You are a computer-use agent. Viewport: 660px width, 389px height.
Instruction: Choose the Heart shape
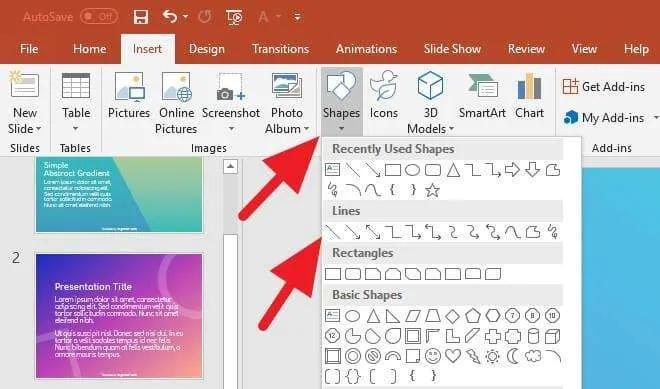pyautogui.click(x=453, y=356)
